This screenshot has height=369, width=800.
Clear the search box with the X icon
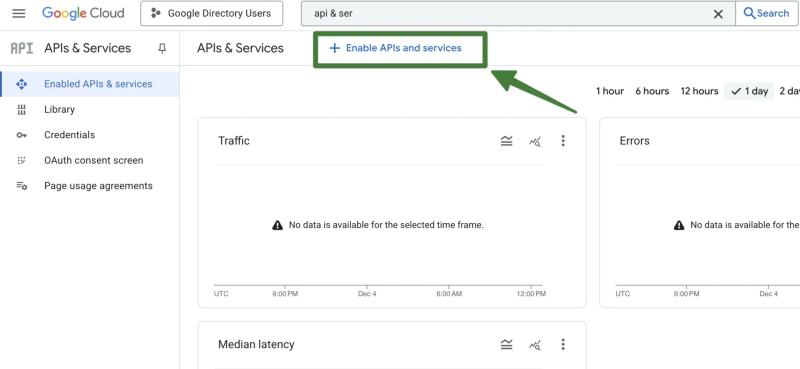pyautogui.click(x=718, y=14)
